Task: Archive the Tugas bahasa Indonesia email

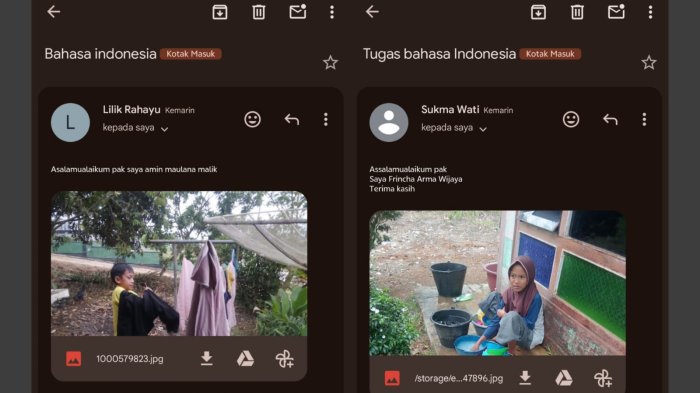Action: pos(538,12)
